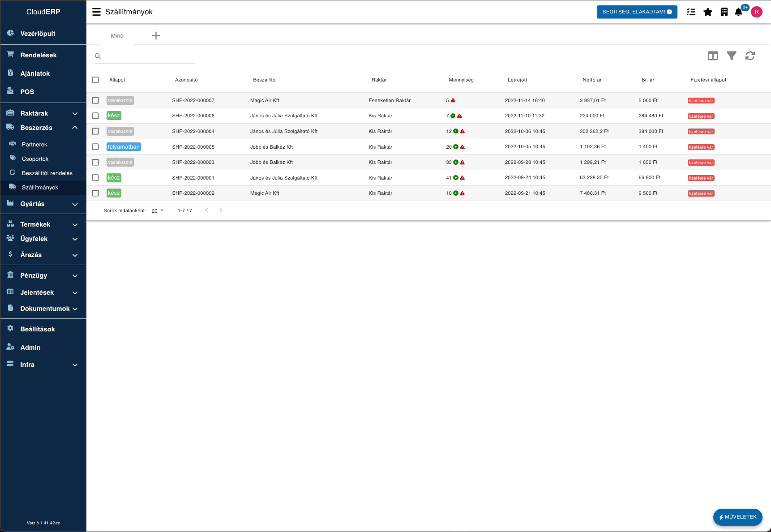Click warning triangle in SHP-2022-000002 row

click(463, 193)
